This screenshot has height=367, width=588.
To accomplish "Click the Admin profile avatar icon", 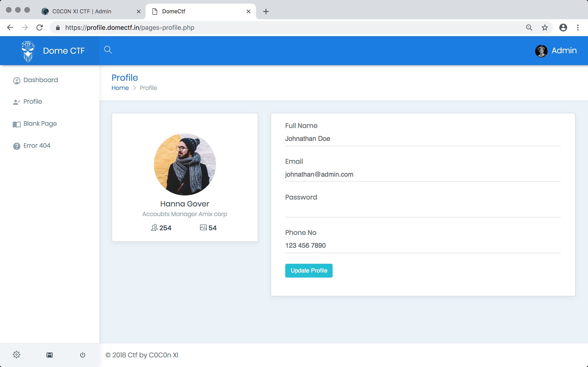I will (541, 50).
